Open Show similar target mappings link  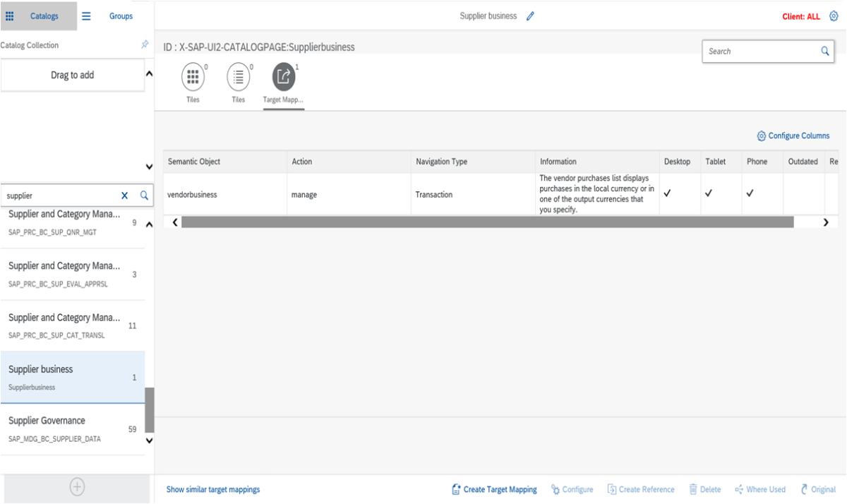click(x=213, y=489)
